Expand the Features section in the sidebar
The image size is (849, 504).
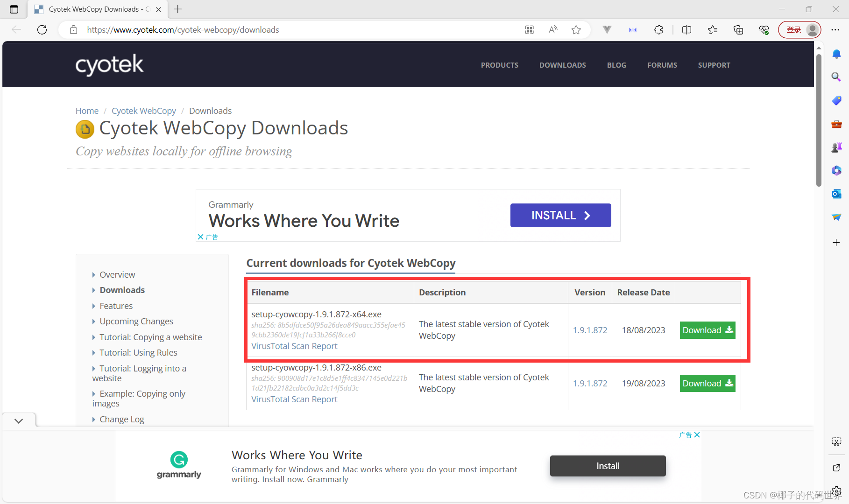pos(116,306)
